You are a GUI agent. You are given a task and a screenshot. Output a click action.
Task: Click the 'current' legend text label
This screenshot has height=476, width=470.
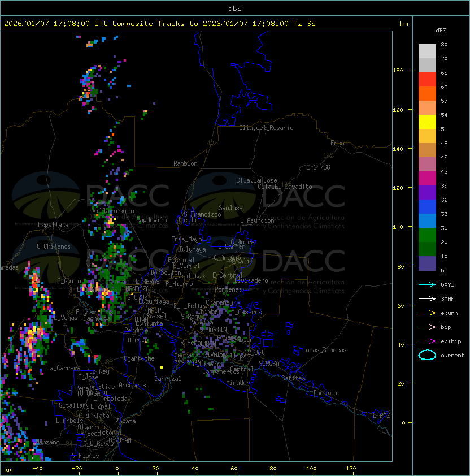(x=452, y=356)
